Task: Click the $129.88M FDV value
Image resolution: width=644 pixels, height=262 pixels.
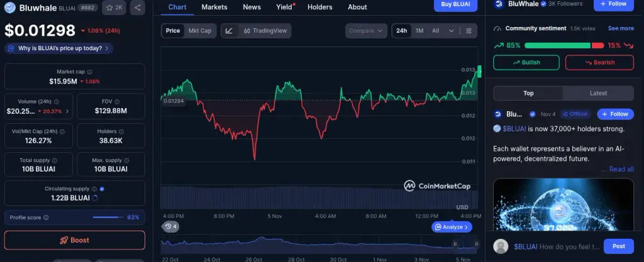Action: [111, 111]
